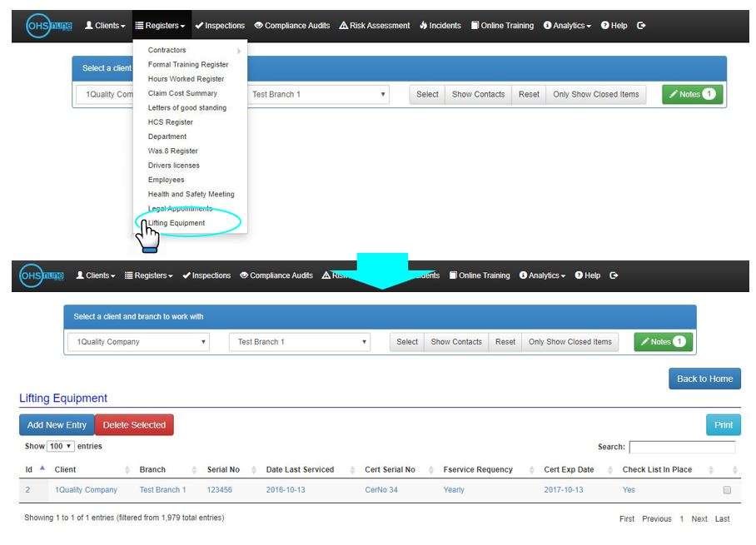Click the Add New Entry button
This screenshot has height=545, width=756.
click(x=56, y=424)
